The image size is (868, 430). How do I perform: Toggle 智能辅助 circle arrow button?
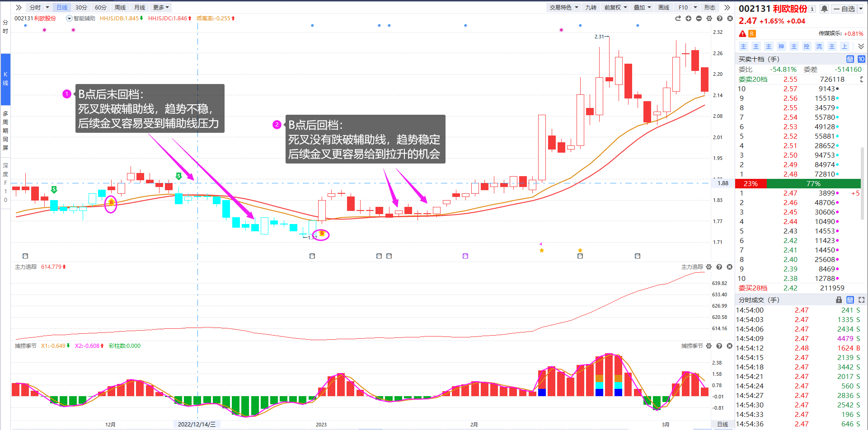[x=69, y=19]
